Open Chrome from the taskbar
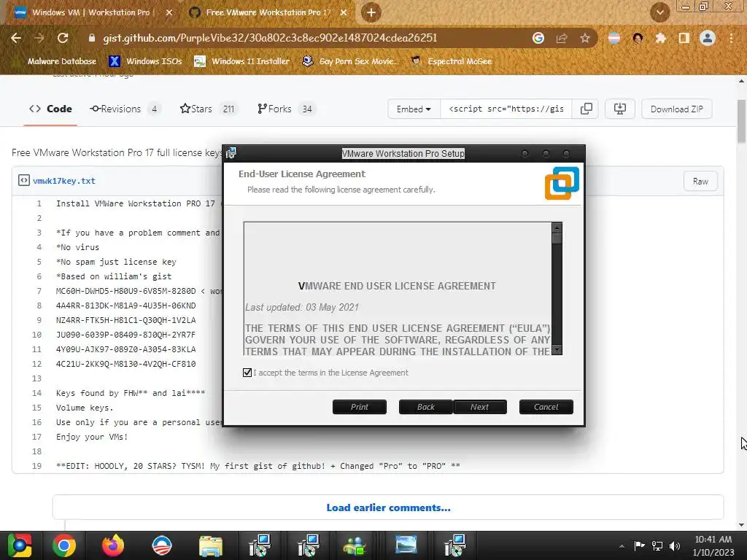Viewport: 747px width, 560px height. (64, 545)
